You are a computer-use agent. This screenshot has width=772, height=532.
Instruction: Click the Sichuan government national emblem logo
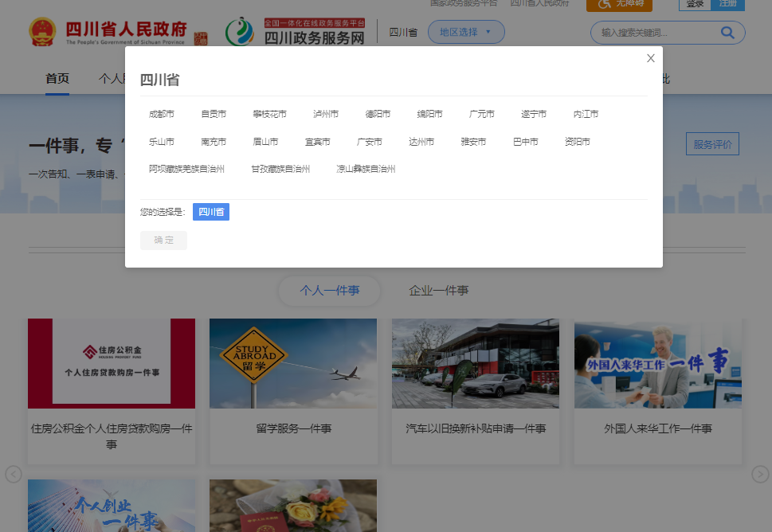[43, 32]
